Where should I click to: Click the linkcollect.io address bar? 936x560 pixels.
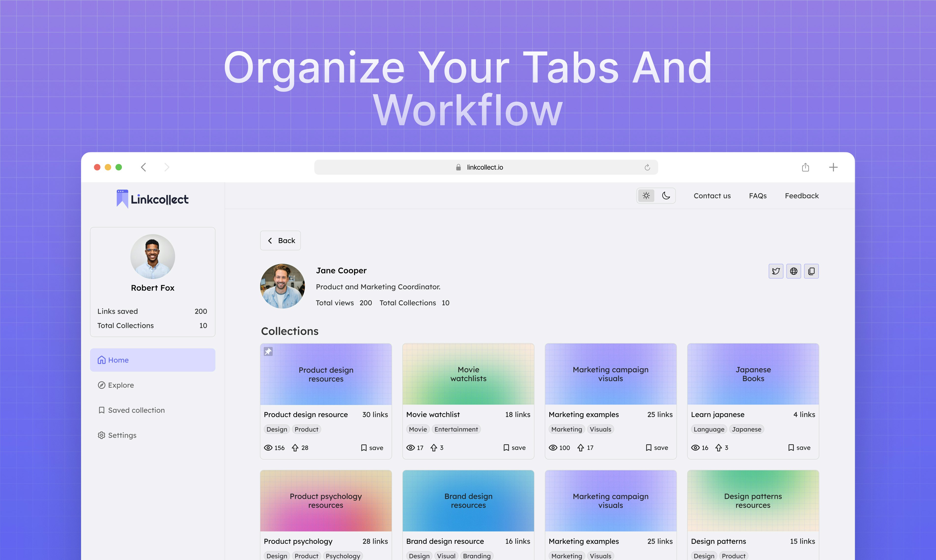coord(486,167)
